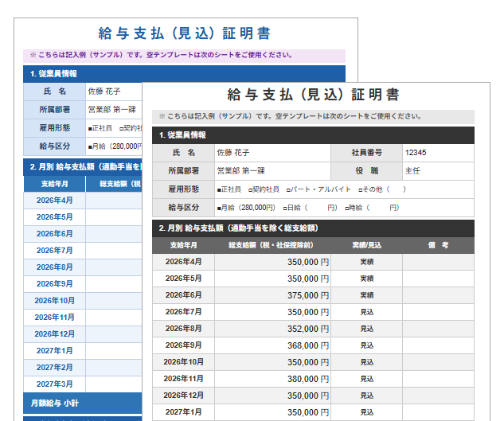Select 2026年6月 month cell in the front sheet

184,295
